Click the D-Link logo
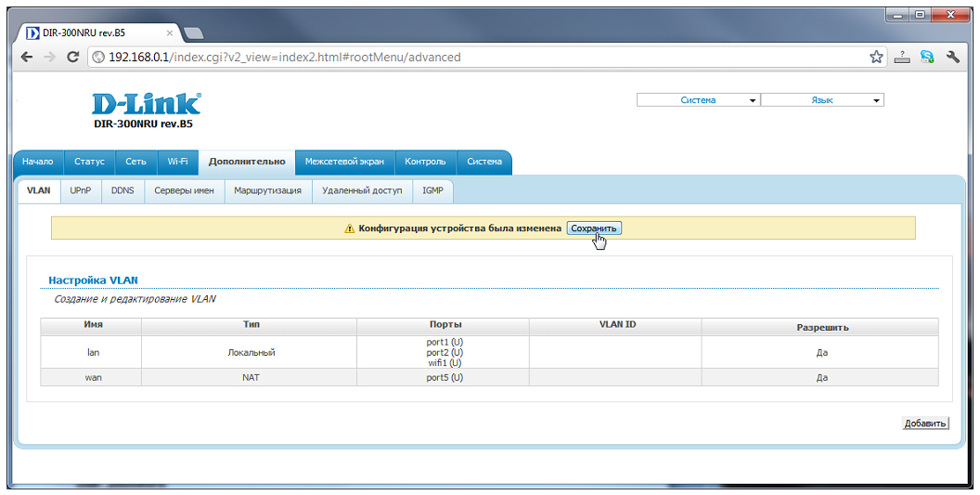 click(147, 103)
